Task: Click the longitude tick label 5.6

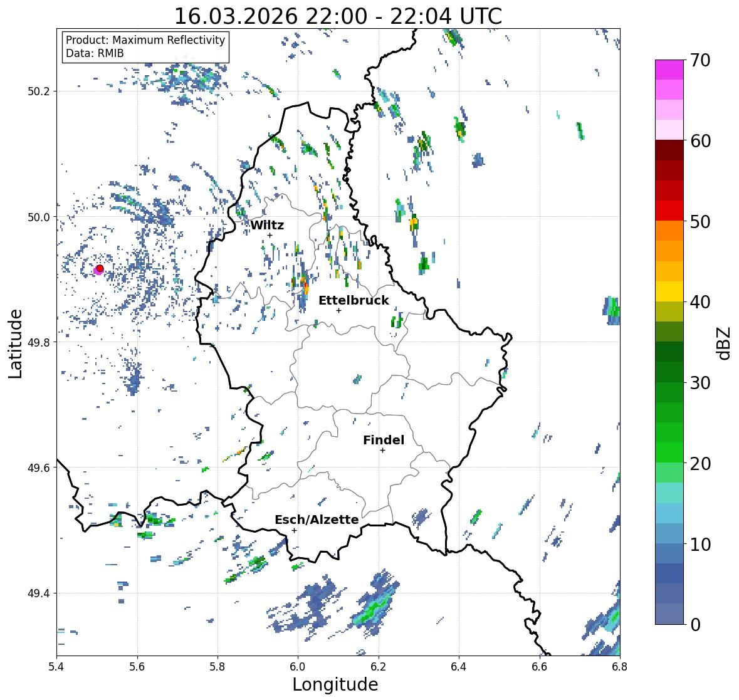Action: coord(137,667)
